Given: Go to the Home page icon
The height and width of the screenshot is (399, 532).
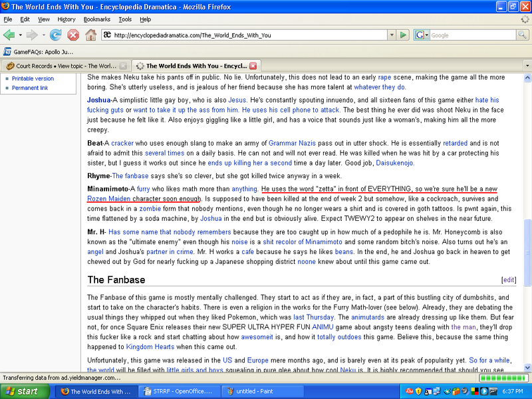Looking at the screenshot, I should [x=90, y=35].
